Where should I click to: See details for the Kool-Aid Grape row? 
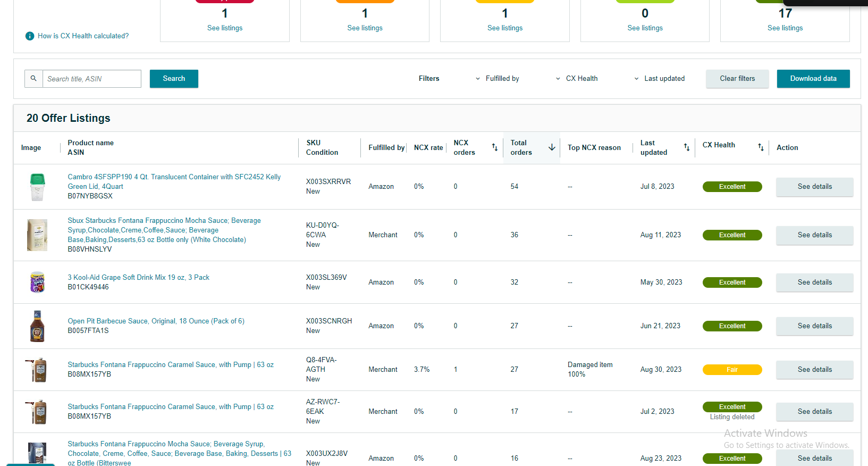pos(815,282)
